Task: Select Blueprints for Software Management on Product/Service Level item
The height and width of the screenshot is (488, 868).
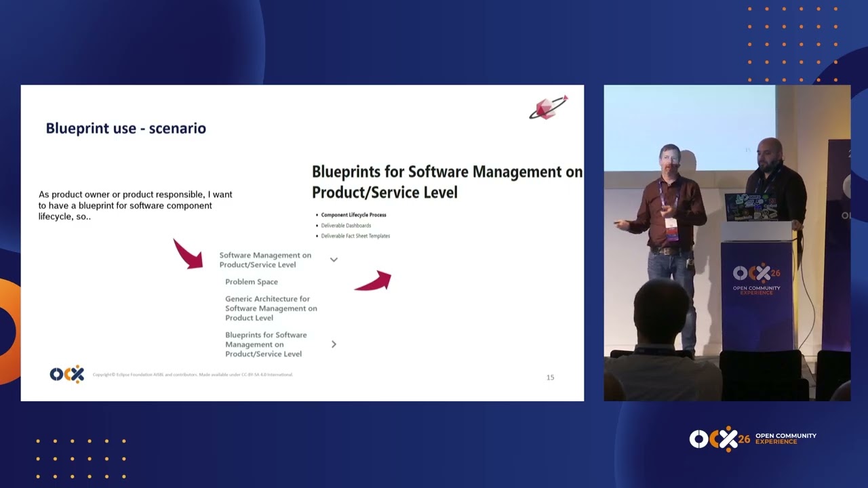Action: tap(266, 344)
